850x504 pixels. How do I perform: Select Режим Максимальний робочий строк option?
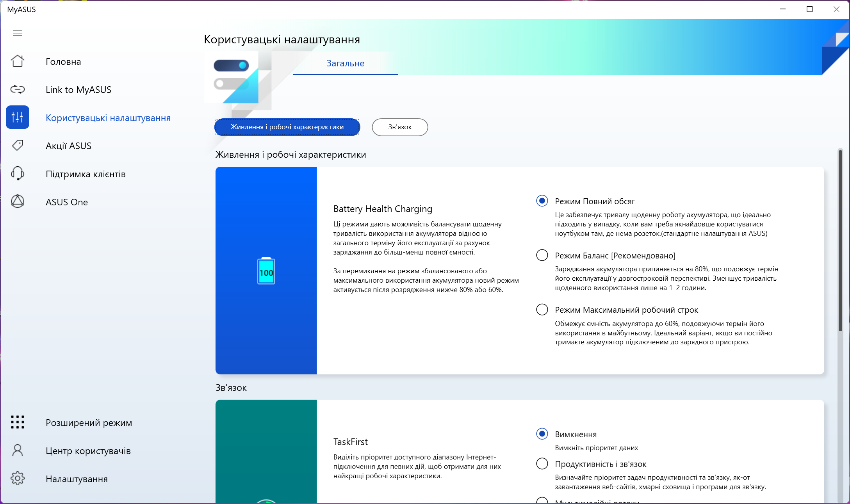point(542,310)
